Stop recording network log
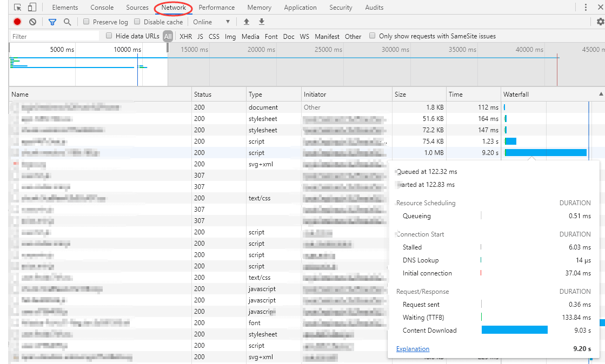 click(17, 22)
